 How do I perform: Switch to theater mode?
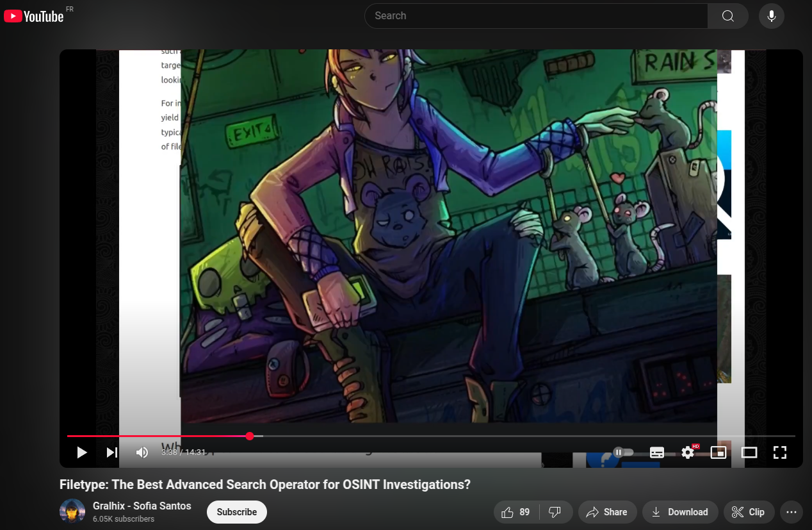pos(749,452)
